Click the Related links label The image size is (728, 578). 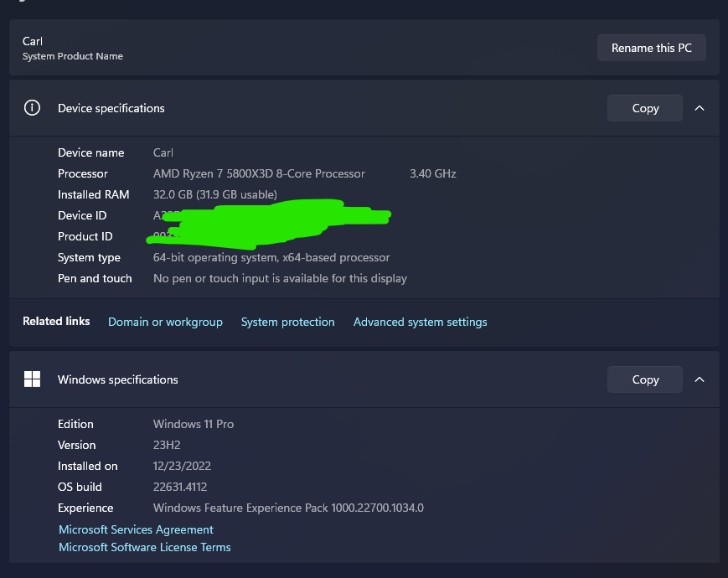[56, 322]
